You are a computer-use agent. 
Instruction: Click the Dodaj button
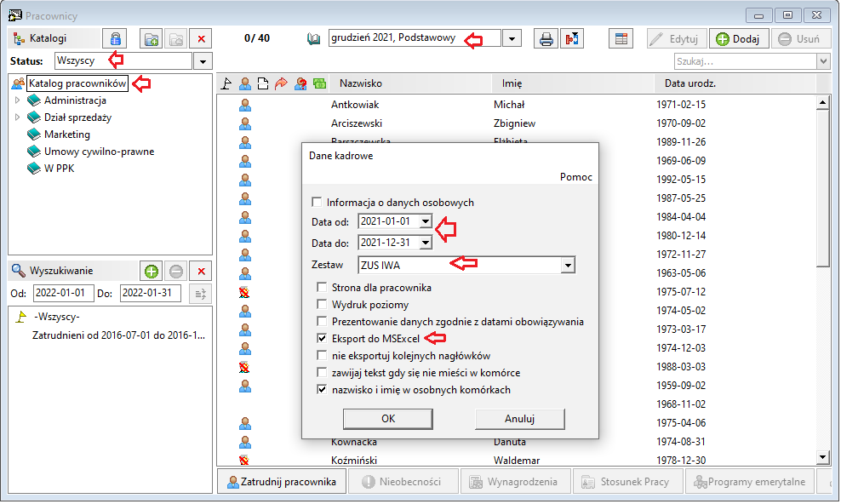click(x=739, y=38)
